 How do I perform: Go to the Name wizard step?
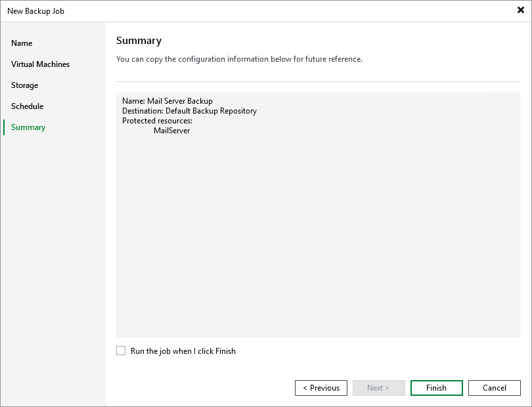click(x=22, y=43)
